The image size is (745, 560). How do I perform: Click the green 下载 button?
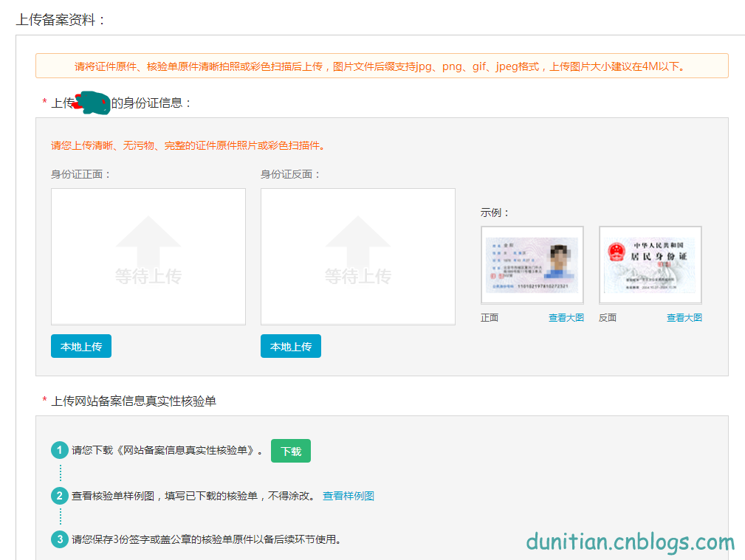[x=291, y=451]
